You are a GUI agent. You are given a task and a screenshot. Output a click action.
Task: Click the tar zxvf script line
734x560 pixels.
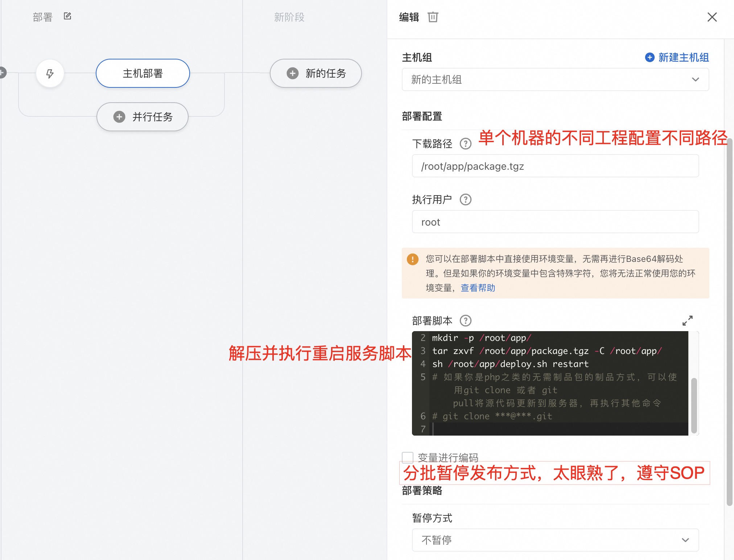click(547, 351)
